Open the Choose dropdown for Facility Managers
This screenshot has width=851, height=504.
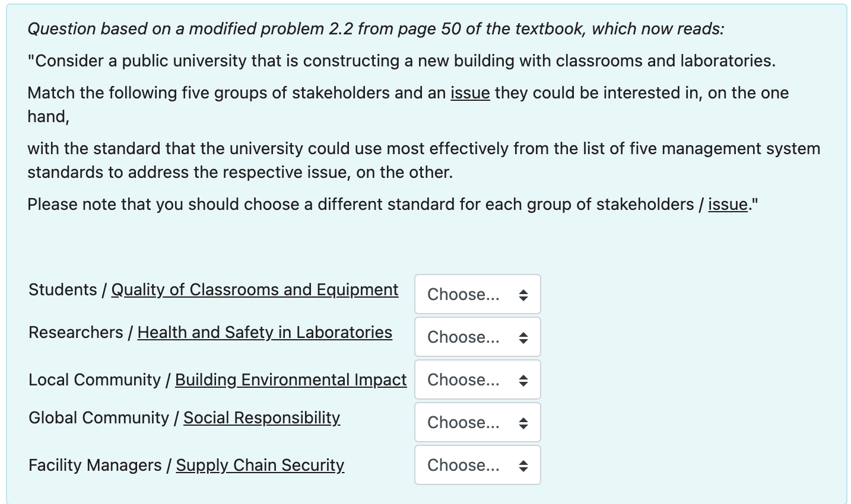click(x=477, y=465)
